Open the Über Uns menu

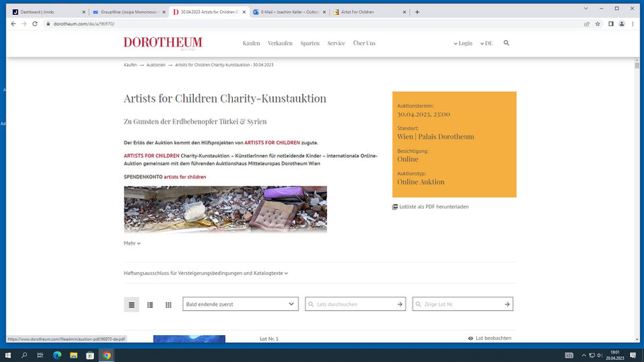tap(364, 43)
